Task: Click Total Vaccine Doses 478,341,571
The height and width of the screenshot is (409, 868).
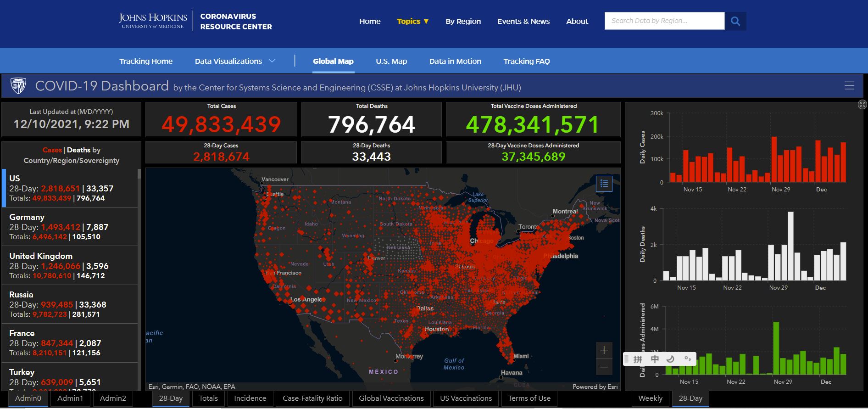Action: pos(533,124)
